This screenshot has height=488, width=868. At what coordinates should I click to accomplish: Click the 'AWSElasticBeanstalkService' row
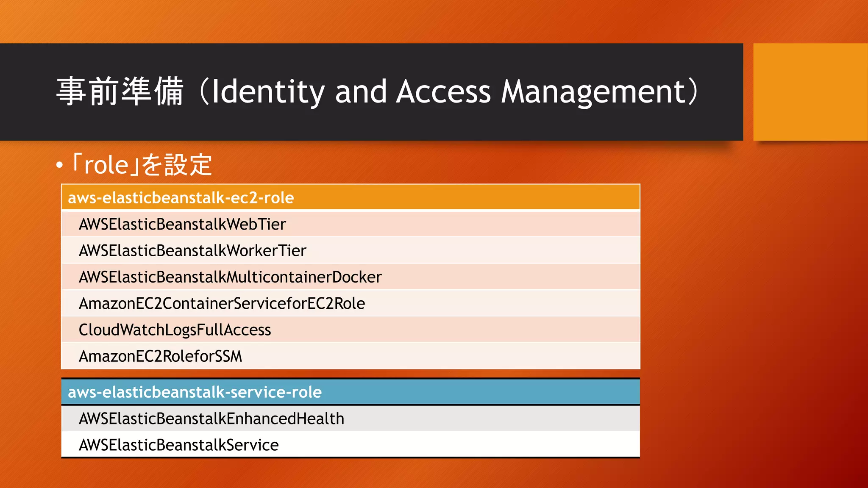[x=351, y=445]
